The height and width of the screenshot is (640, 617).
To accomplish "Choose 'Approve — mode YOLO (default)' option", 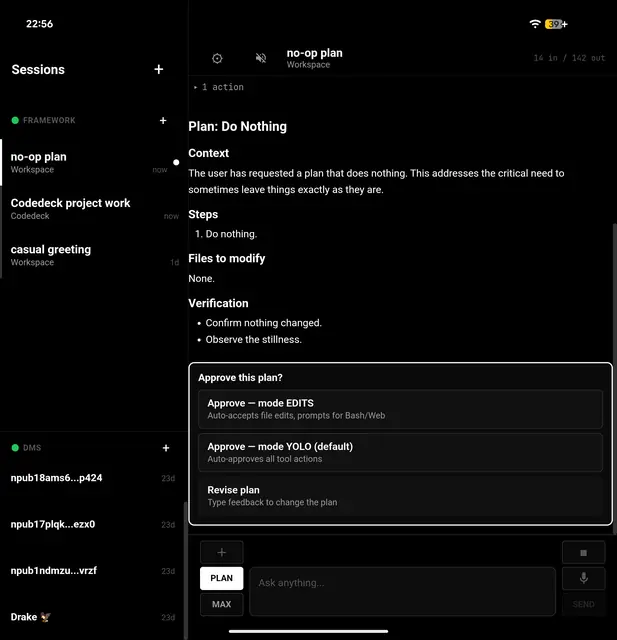I will pyautogui.click(x=400, y=452).
